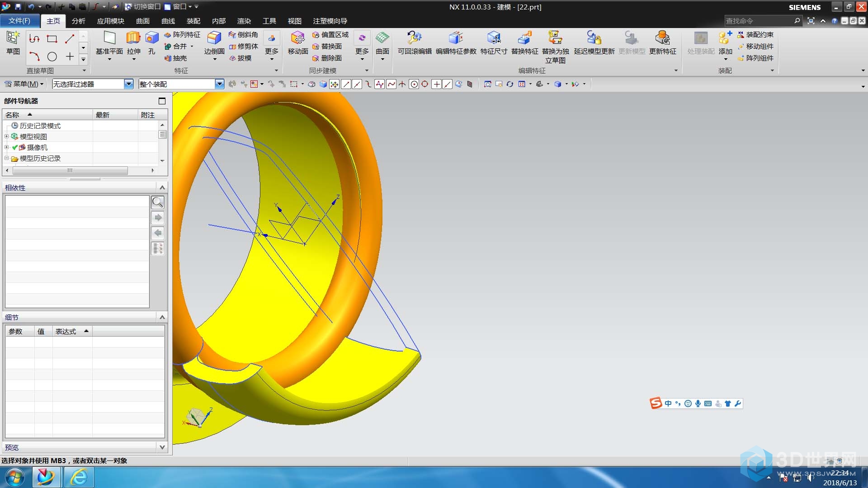Open the 文件(F) menu

(x=19, y=21)
